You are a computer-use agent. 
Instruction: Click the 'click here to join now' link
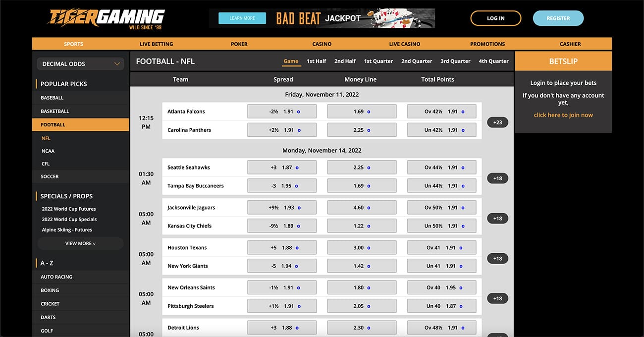[x=563, y=115]
